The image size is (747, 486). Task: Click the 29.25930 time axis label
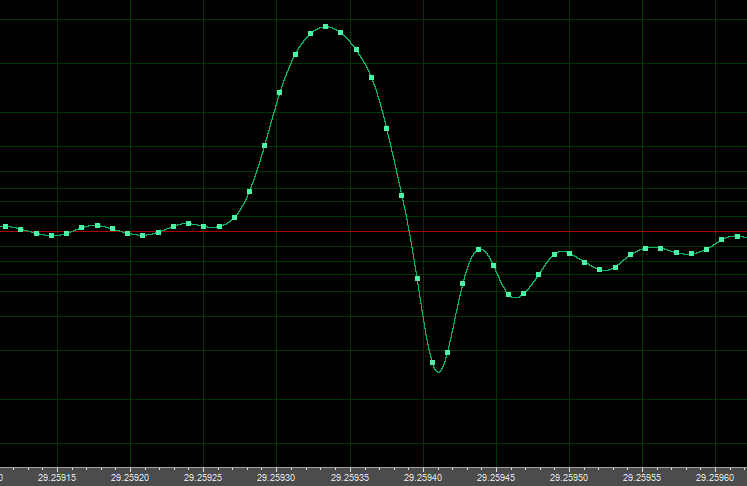pos(276,477)
